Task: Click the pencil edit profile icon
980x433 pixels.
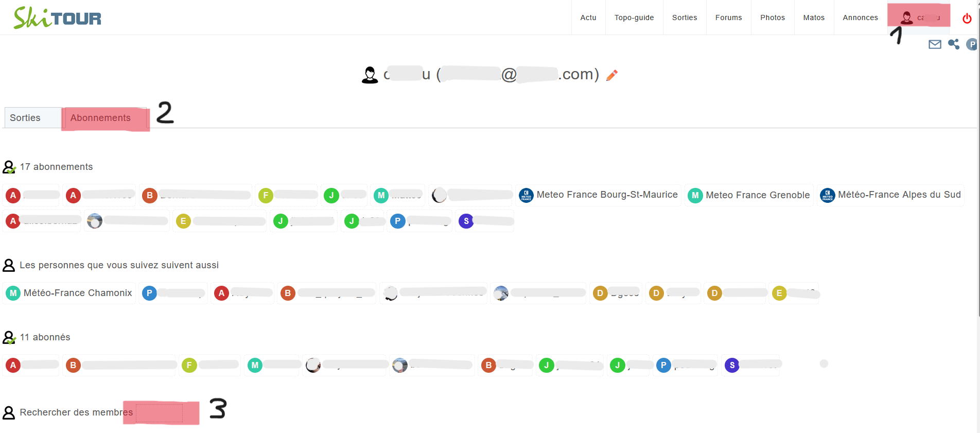Action: [x=611, y=75]
